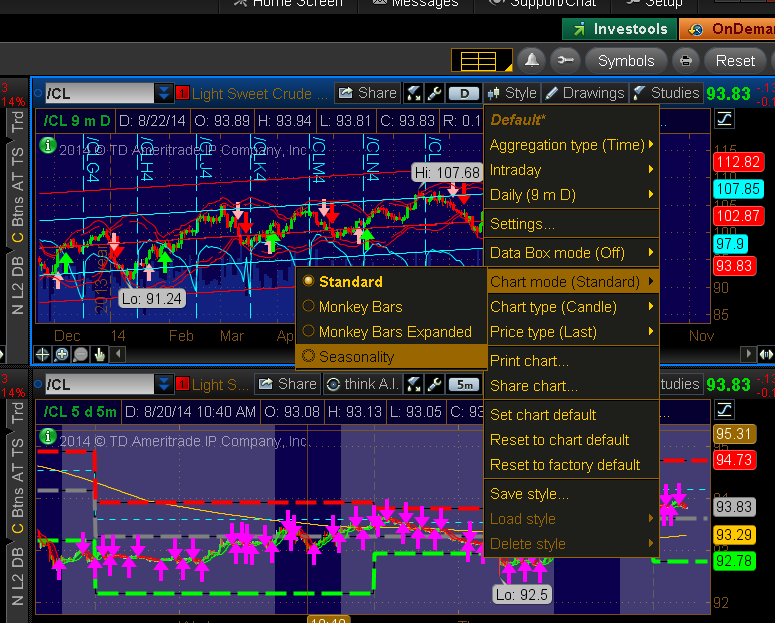The width and height of the screenshot is (775, 623).
Task: Select the Standard chart mode option
Action: 391,282
